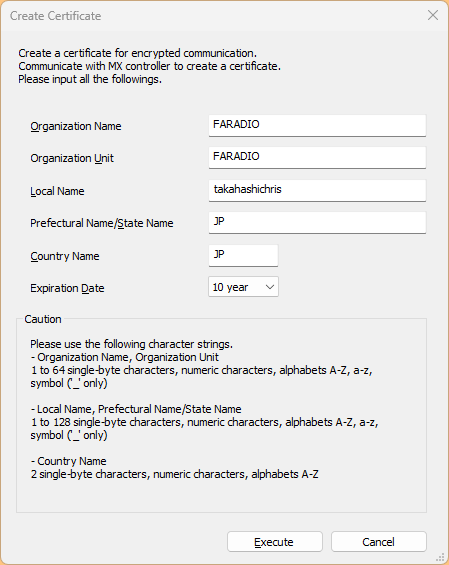Click the certificate description text at top
This screenshot has width=449, height=565.
149,66
